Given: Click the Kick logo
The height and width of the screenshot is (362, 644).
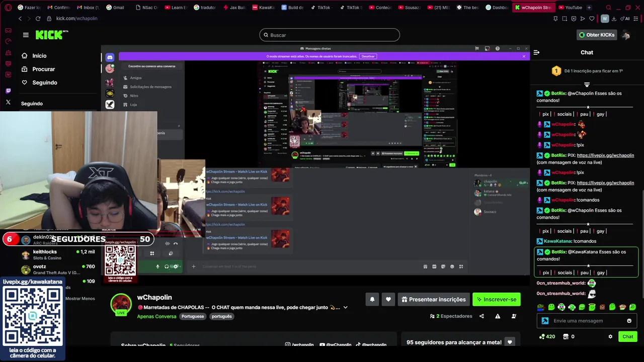Looking at the screenshot, I should tap(51, 35).
